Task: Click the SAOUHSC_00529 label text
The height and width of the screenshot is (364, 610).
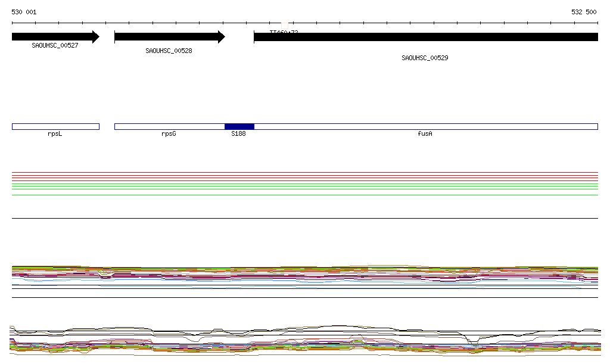Action: (425, 58)
